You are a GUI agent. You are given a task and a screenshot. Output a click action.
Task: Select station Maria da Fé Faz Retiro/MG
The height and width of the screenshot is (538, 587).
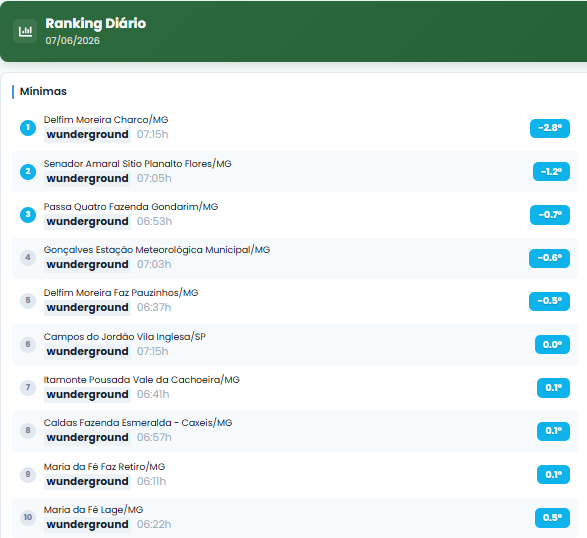(104, 467)
